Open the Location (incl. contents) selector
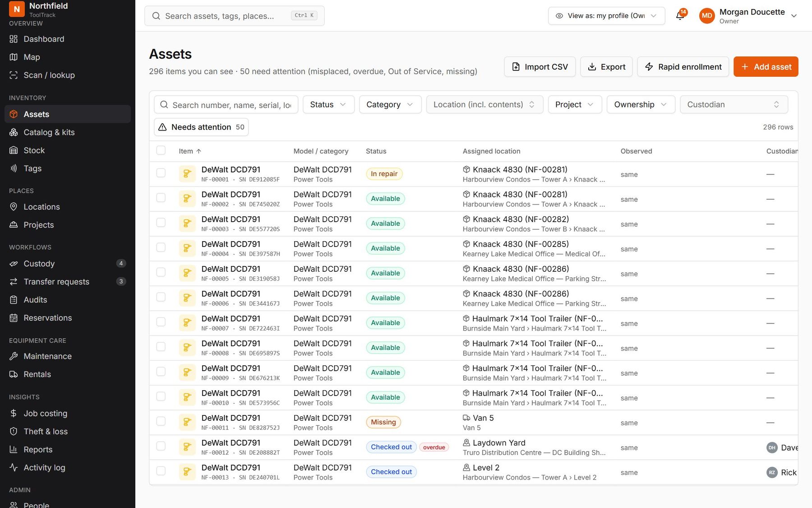Image resolution: width=812 pixels, height=508 pixels. pyautogui.click(x=484, y=104)
